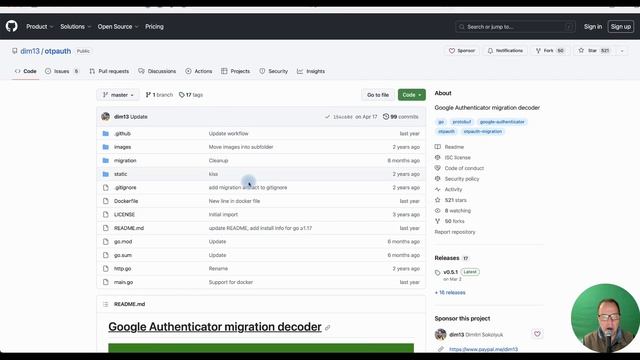Click the Sign in link
640x360 pixels.
(593, 27)
